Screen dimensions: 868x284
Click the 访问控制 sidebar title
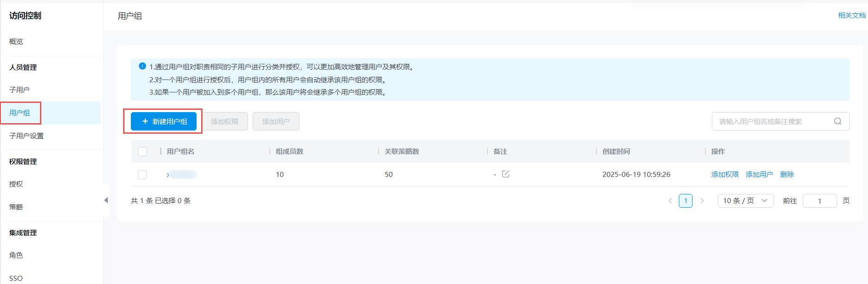pyautogui.click(x=25, y=16)
